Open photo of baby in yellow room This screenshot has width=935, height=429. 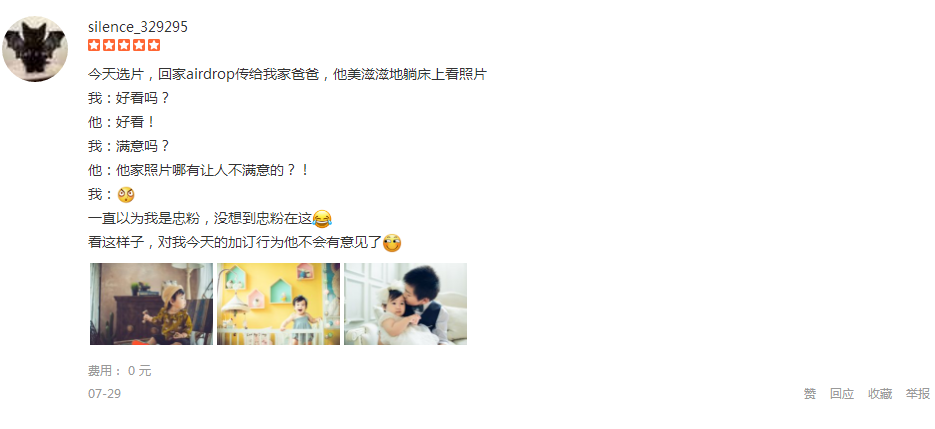(278, 304)
